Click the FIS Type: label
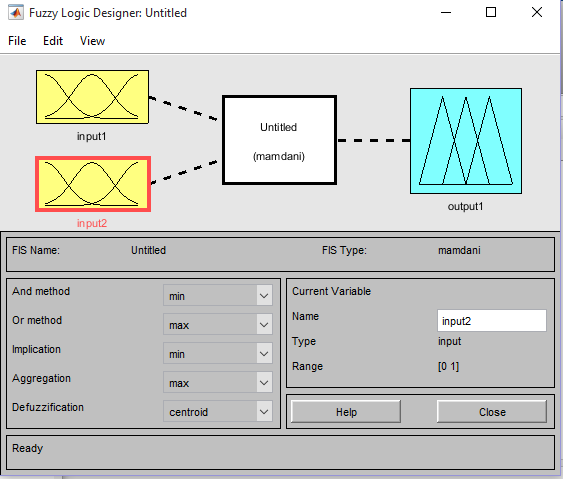 344,250
